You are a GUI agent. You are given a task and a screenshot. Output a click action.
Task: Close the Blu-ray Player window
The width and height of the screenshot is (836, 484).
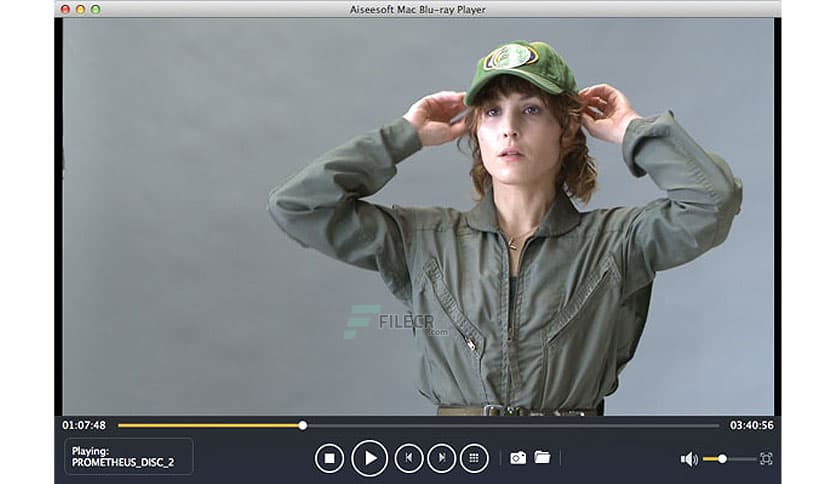(66, 9)
